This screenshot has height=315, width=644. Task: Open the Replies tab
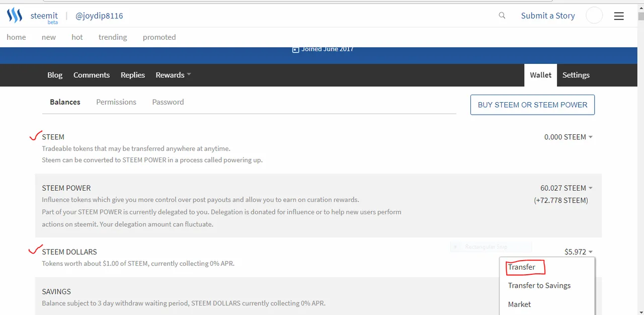click(x=133, y=75)
